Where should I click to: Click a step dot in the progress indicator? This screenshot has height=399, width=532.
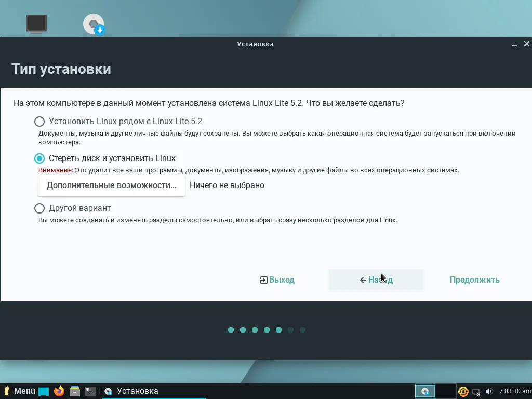coord(231,329)
